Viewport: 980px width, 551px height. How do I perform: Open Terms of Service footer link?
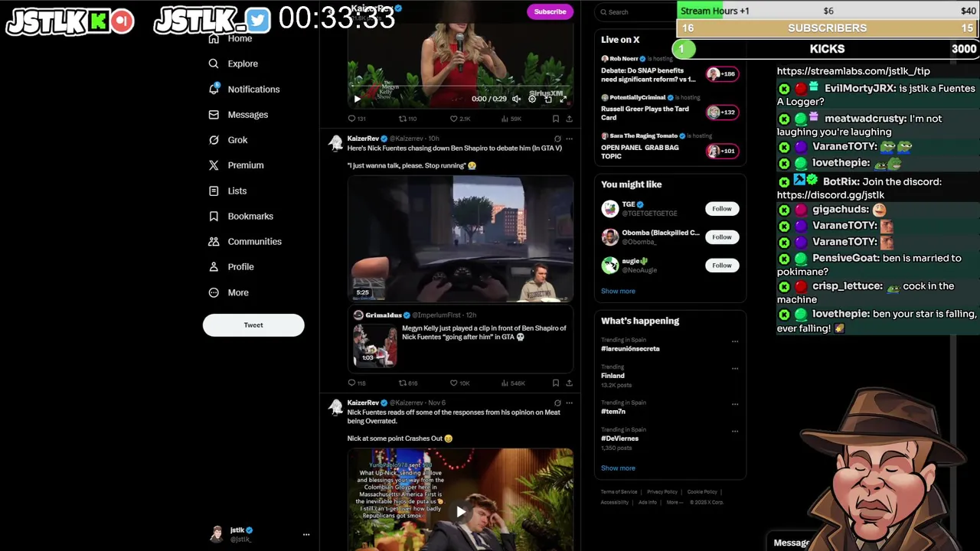(619, 492)
